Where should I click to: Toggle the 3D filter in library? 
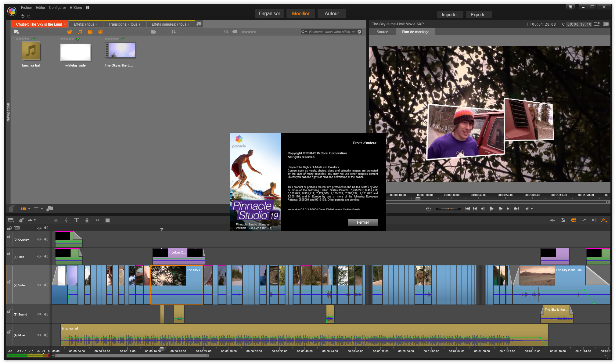pos(226,32)
